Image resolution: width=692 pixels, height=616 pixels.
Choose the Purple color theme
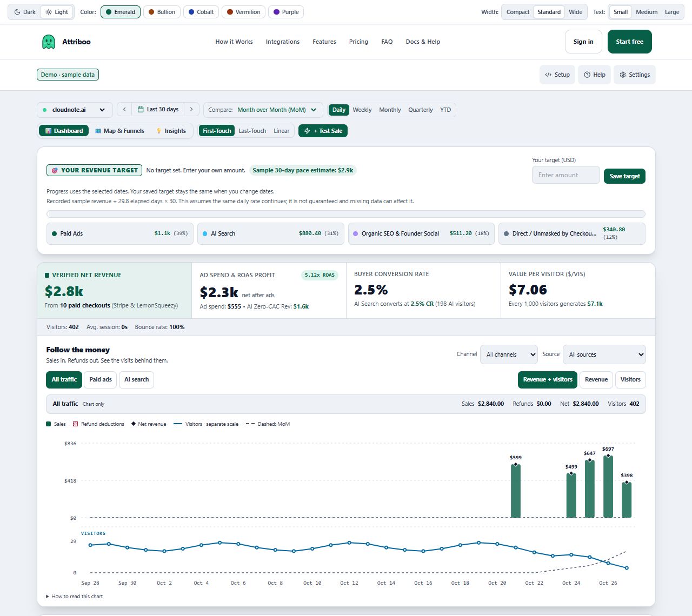coord(286,12)
